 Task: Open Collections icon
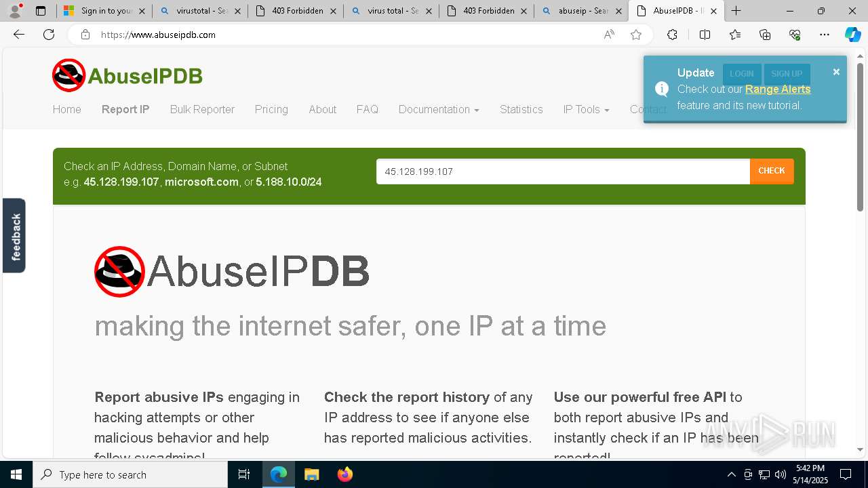pos(765,35)
